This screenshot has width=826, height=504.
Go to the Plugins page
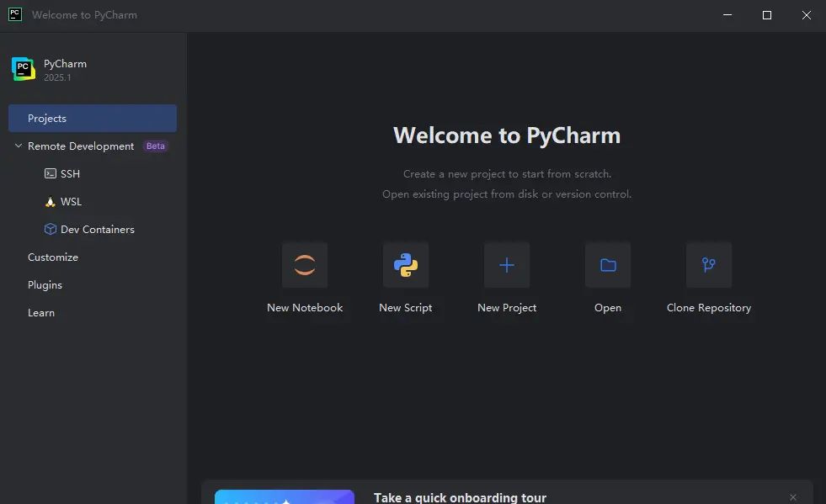(45, 284)
